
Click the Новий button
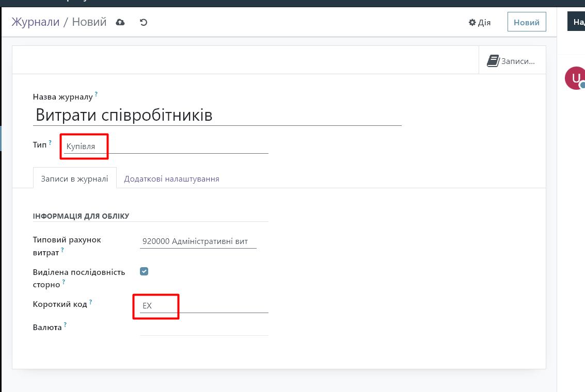coord(526,23)
